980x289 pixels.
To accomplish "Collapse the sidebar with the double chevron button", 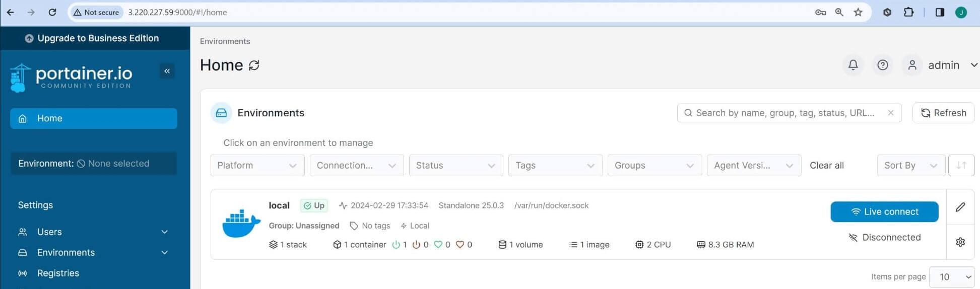I will pyautogui.click(x=167, y=71).
